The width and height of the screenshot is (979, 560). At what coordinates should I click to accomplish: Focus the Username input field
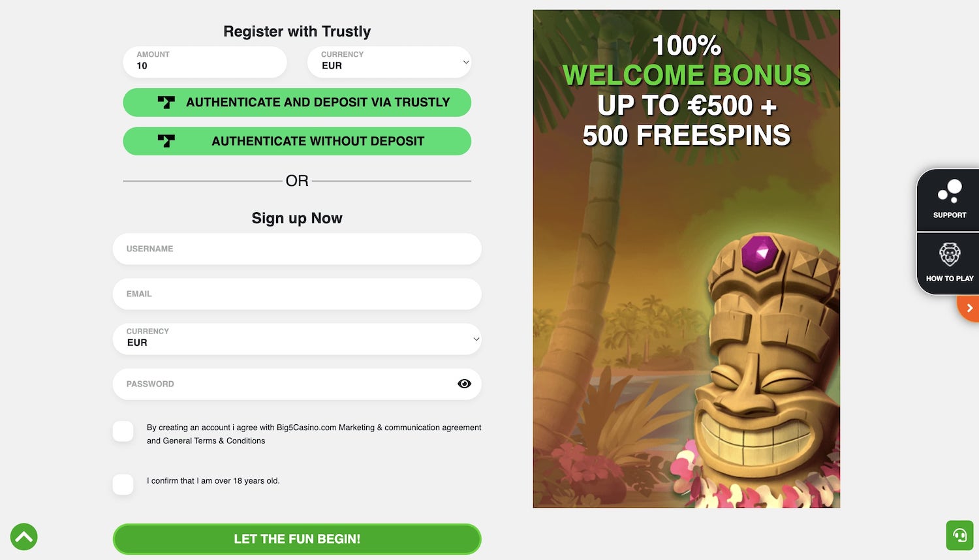pyautogui.click(x=297, y=249)
